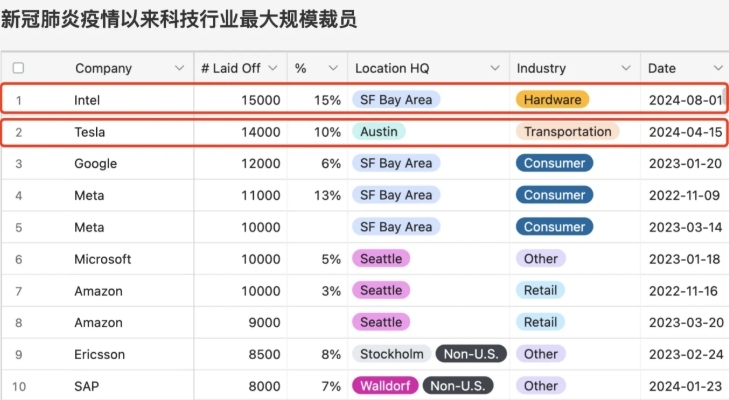729x400 pixels.
Task: Select the date 2024-08-01
Action: pyautogui.click(x=685, y=100)
